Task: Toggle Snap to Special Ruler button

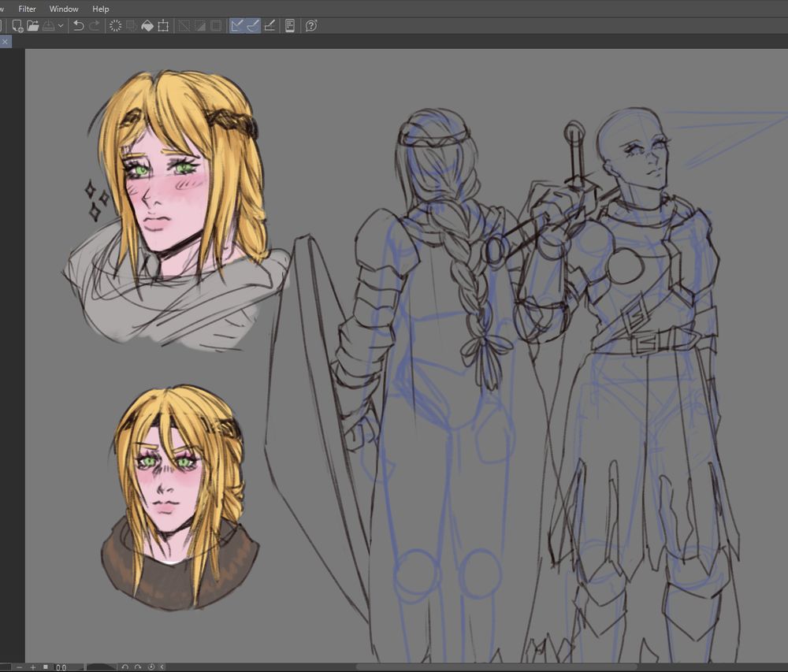Action: (x=252, y=26)
